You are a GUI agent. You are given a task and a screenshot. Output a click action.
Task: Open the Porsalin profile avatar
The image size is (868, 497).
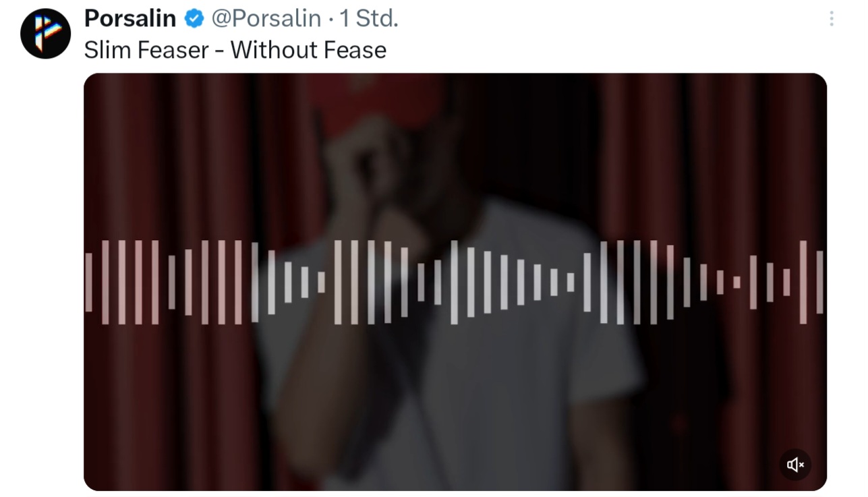(x=45, y=34)
